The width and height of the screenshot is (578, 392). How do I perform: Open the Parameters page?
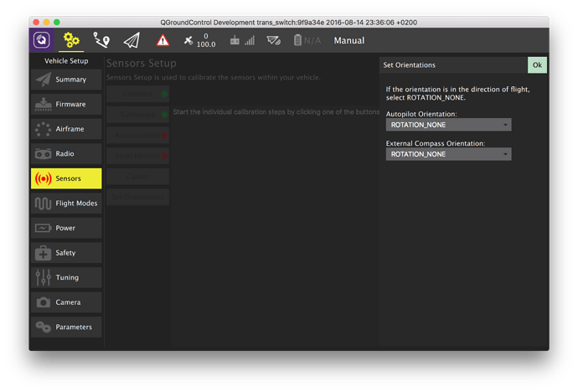66,327
